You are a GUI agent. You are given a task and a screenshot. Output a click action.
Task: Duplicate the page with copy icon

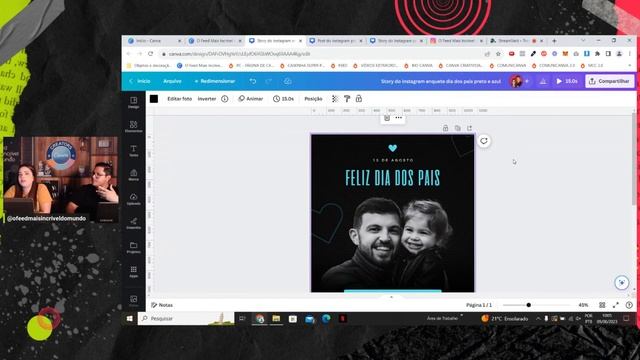pos(458,128)
